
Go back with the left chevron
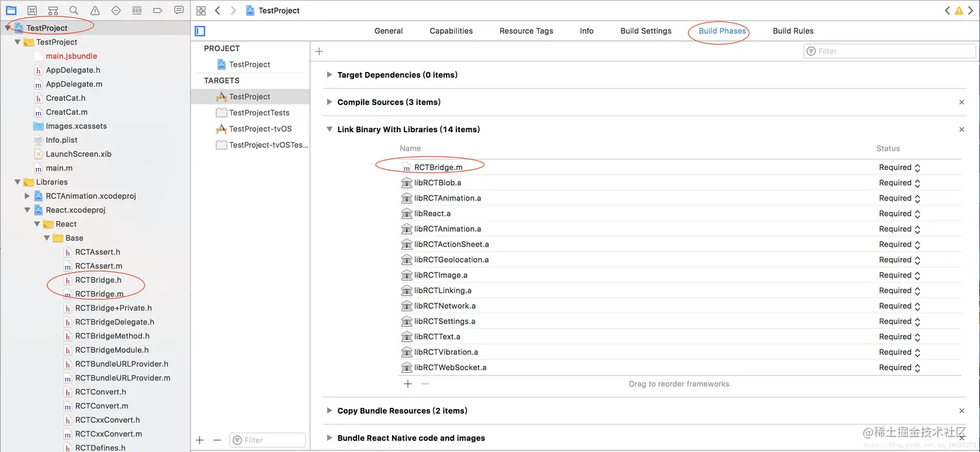[218, 10]
